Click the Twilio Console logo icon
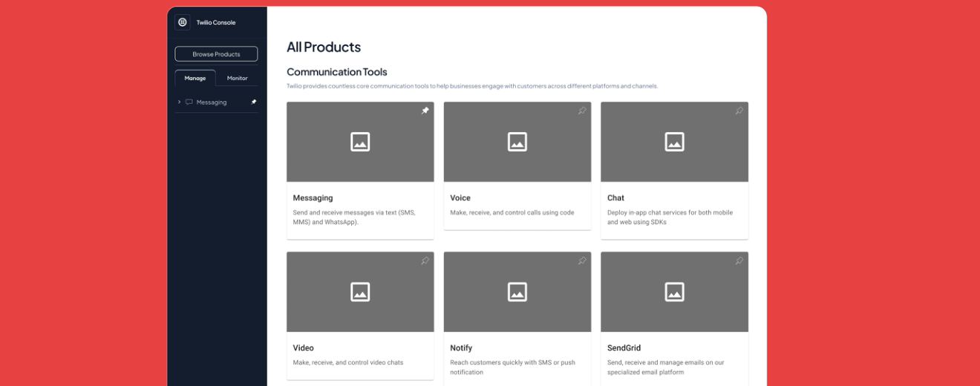This screenshot has width=980, height=386. click(183, 22)
